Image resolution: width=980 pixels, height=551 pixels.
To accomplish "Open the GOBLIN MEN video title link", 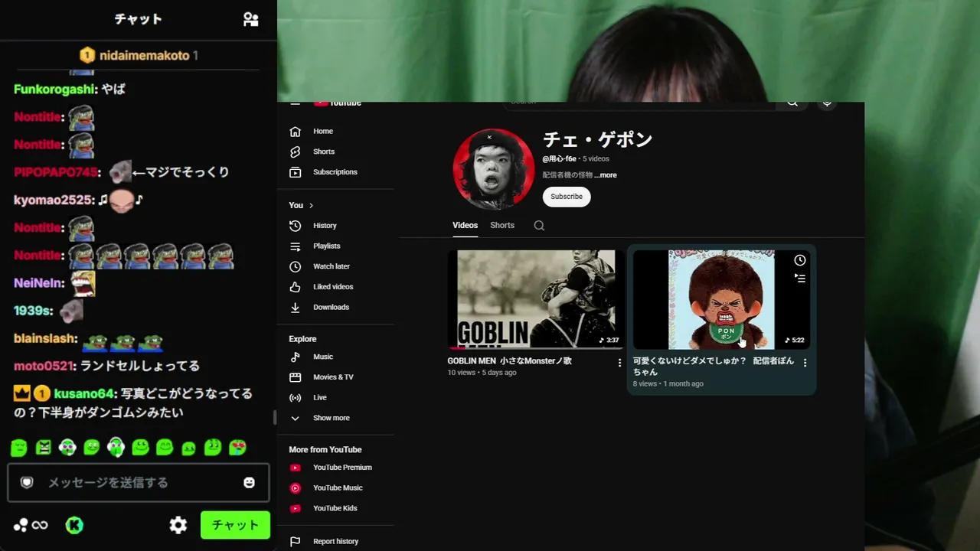I will (x=510, y=360).
